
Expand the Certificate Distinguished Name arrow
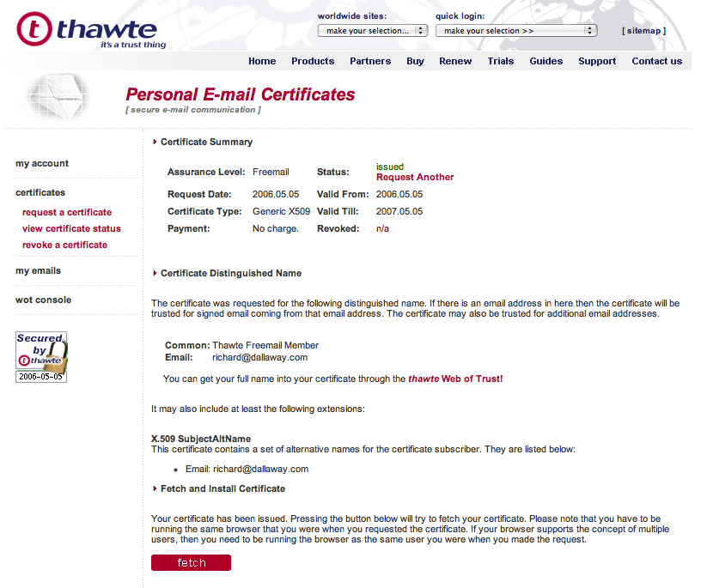coord(155,273)
